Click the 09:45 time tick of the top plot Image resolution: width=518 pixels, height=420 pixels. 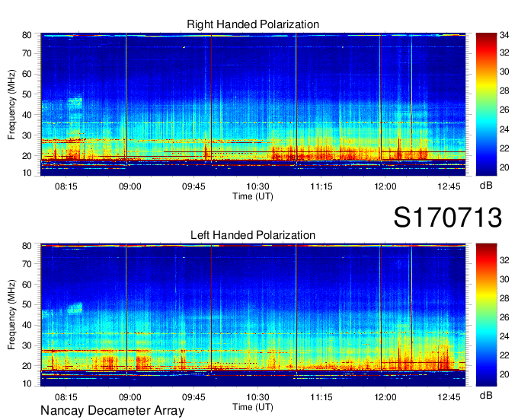[193, 186]
